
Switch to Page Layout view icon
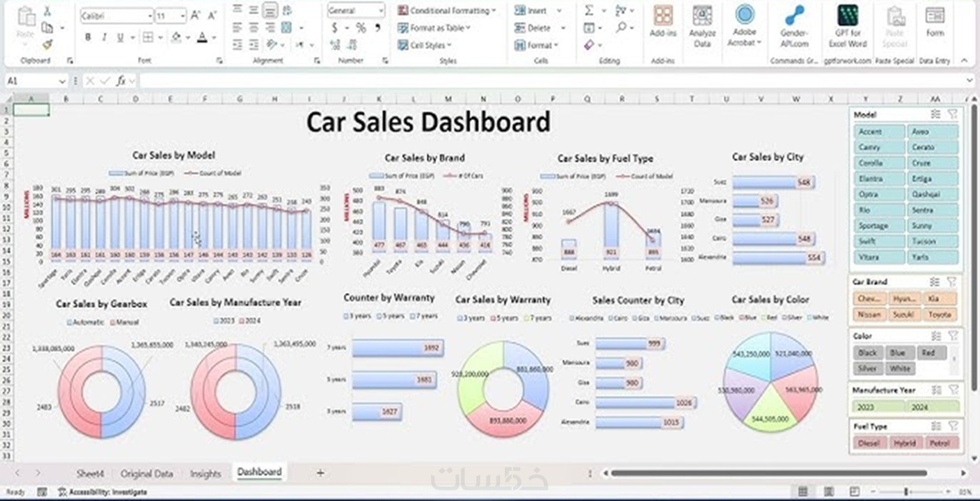tap(829, 492)
